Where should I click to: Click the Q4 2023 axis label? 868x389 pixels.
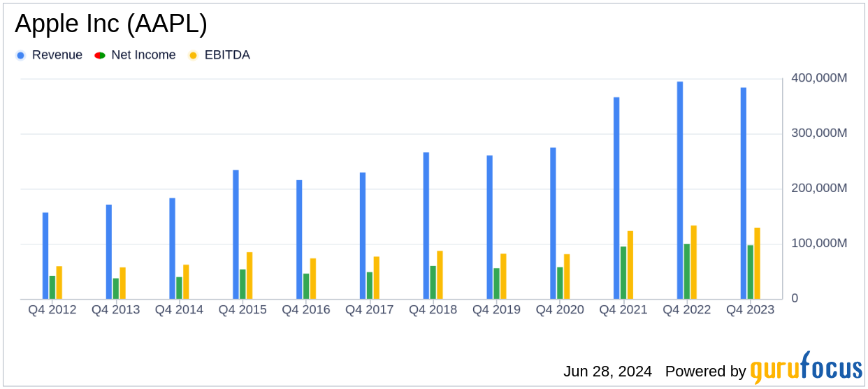point(751,309)
